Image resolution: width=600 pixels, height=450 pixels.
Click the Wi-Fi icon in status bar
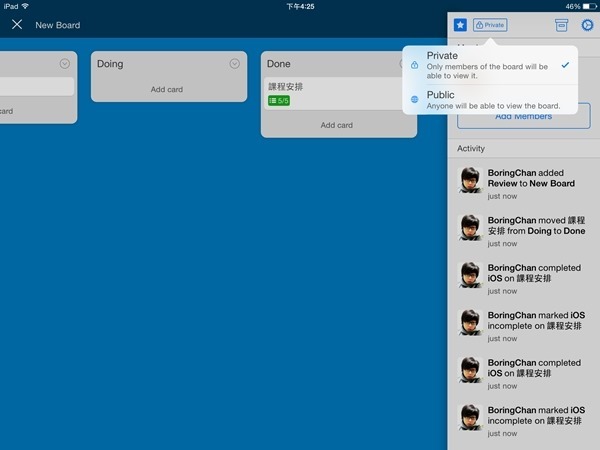25,6
